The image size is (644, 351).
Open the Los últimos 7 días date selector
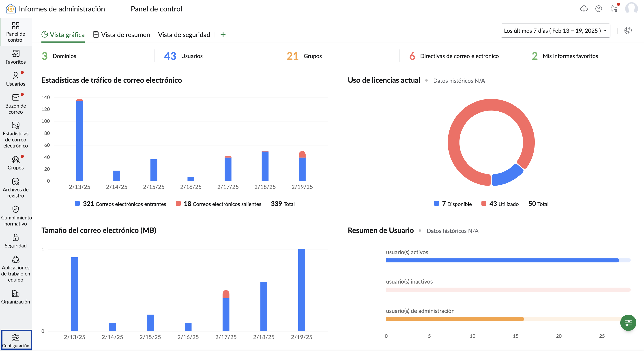click(555, 30)
